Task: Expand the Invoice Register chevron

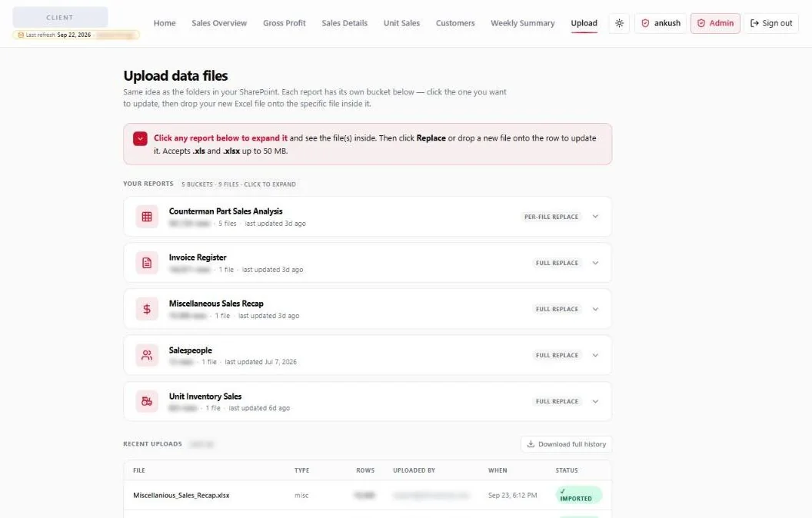Action: point(595,263)
